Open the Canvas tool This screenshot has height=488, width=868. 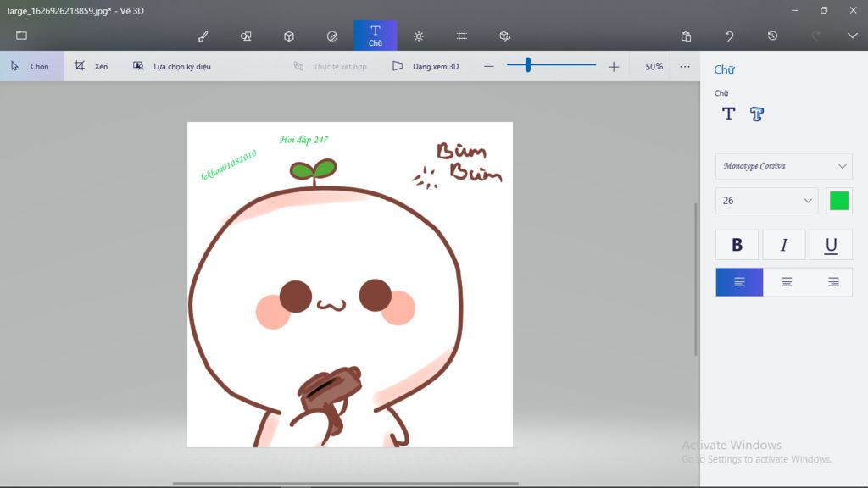tap(462, 36)
